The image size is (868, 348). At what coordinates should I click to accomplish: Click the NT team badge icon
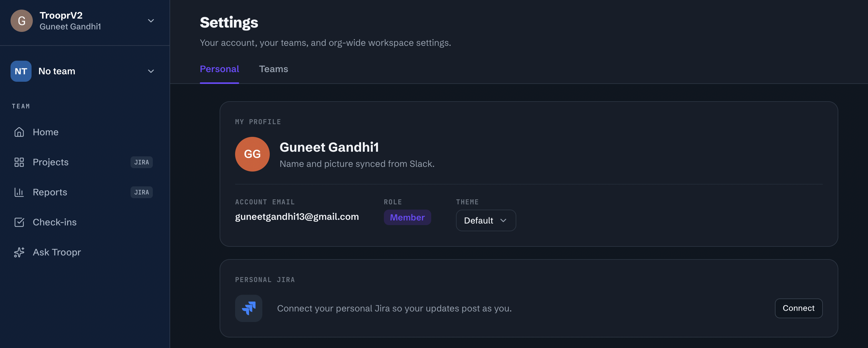[x=21, y=71]
